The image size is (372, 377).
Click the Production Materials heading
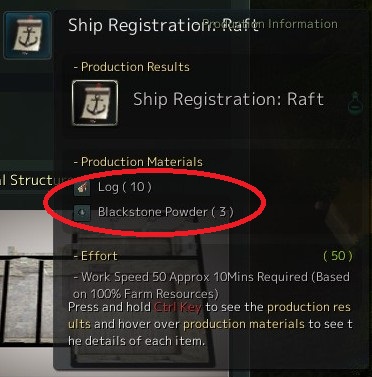click(138, 162)
